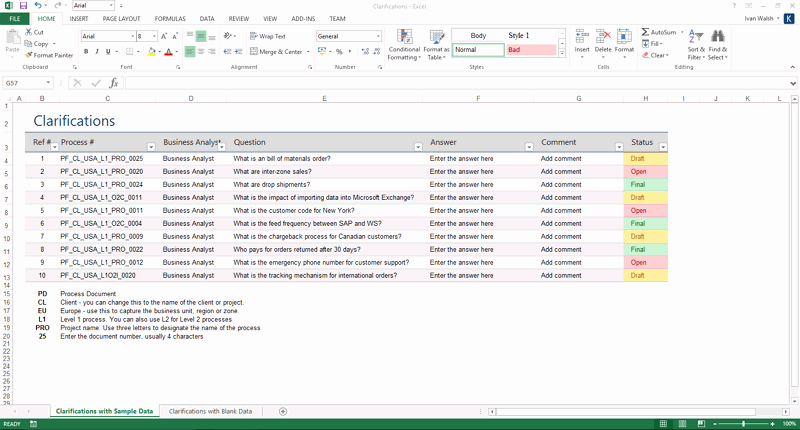Viewport: 800px width, 430px height.
Task: Click the Increase Indent icon
Action: click(x=238, y=52)
